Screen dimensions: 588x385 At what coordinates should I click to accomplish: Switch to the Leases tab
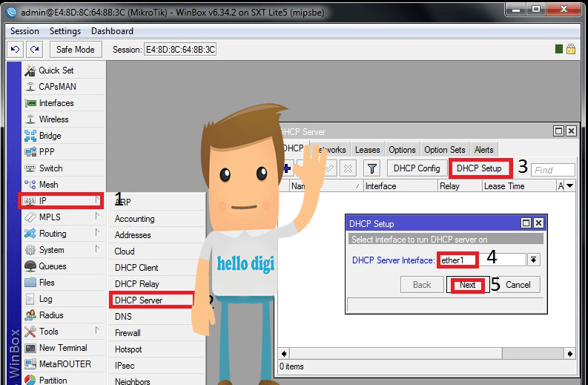point(368,150)
